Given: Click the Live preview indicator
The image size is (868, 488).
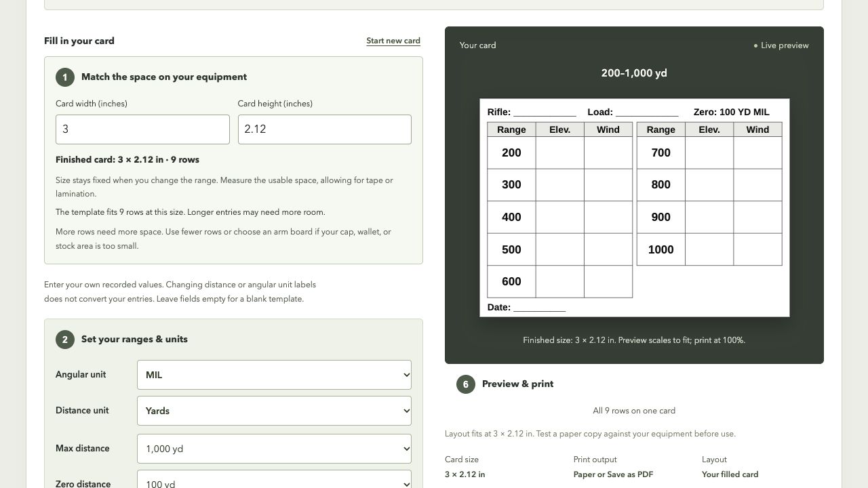Looking at the screenshot, I should (x=781, y=45).
